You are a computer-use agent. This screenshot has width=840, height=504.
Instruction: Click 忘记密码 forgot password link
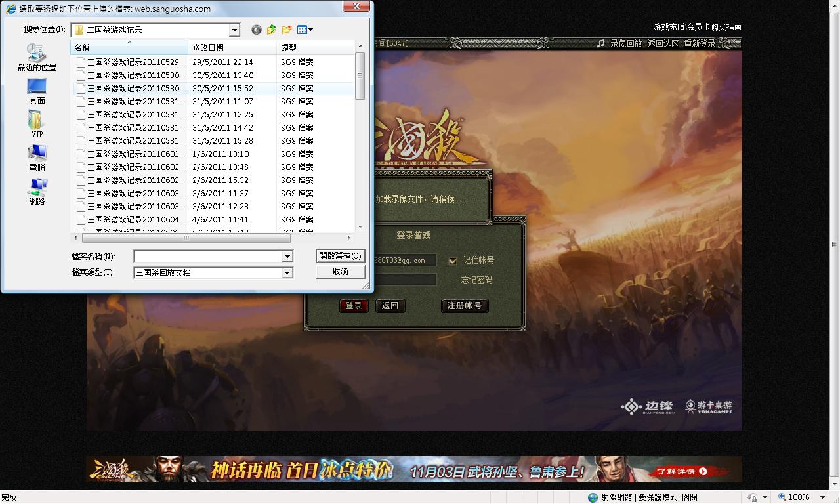476,280
